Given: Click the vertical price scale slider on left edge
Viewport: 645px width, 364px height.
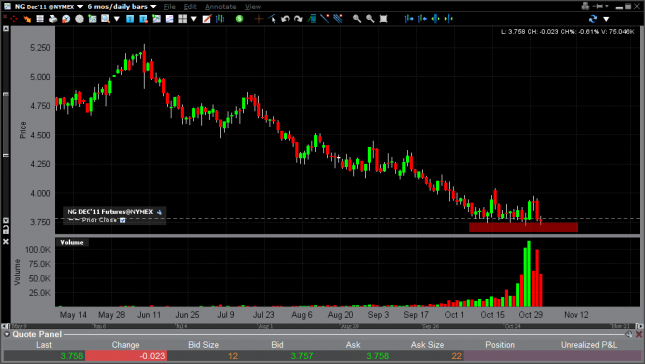Looking at the screenshot, I should tap(6, 125).
